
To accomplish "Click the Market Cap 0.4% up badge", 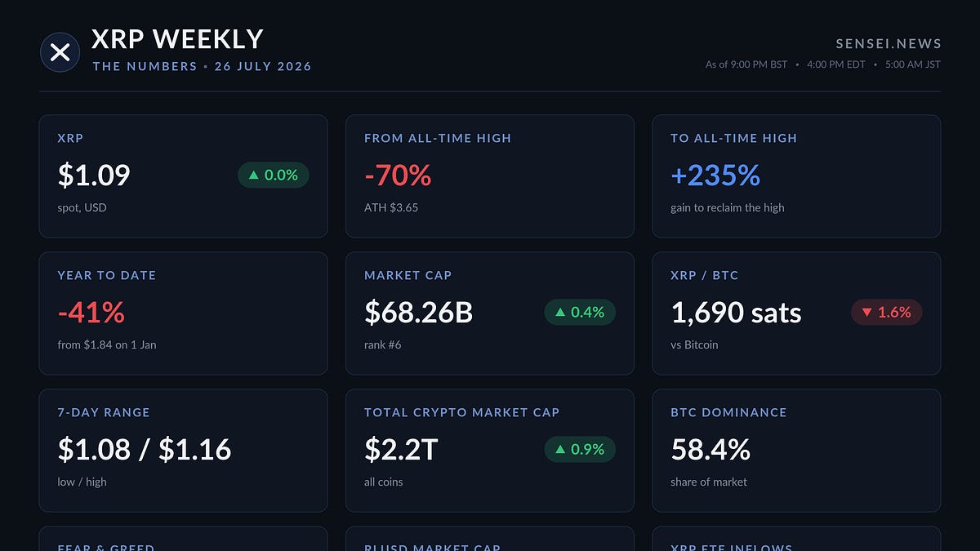I will (580, 312).
